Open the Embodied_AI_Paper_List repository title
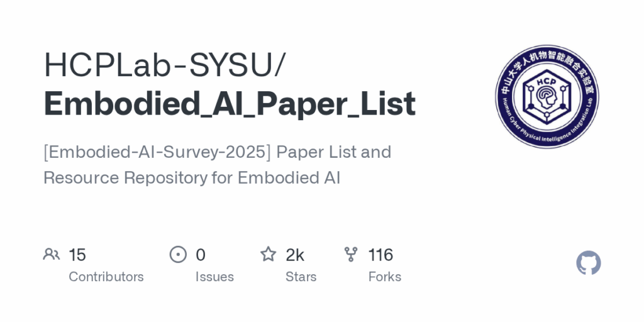Image resolution: width=644 pixels, height=322 pixels. [x=230, y=104]
